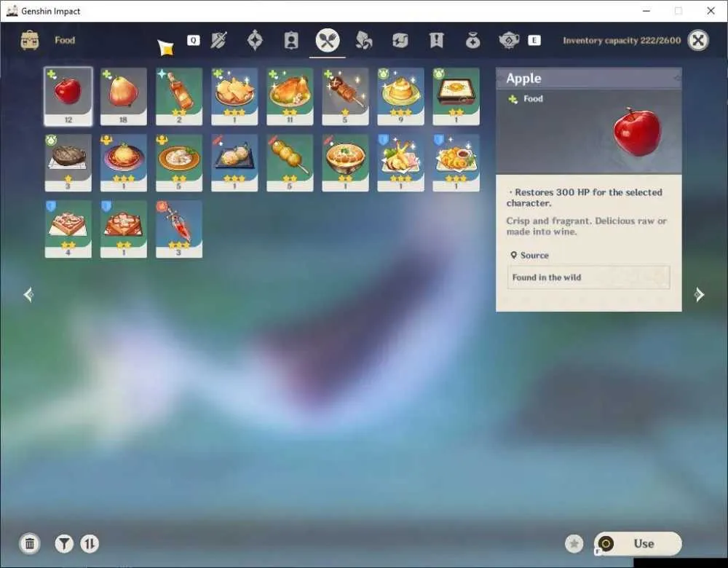Select the cream stew plate with quantity 5
The width and height of the screenshot is (728, 568).
point(179,162)
